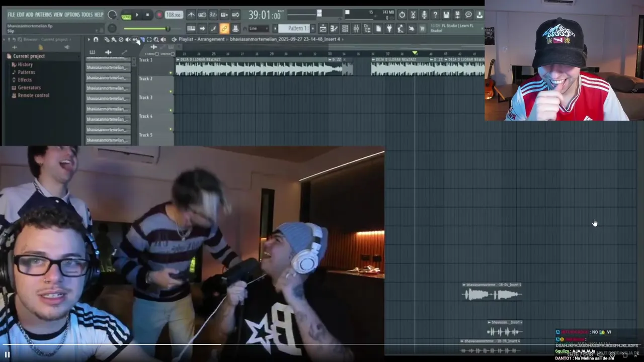Click the 39:01:00 time display

pos(265,15)
